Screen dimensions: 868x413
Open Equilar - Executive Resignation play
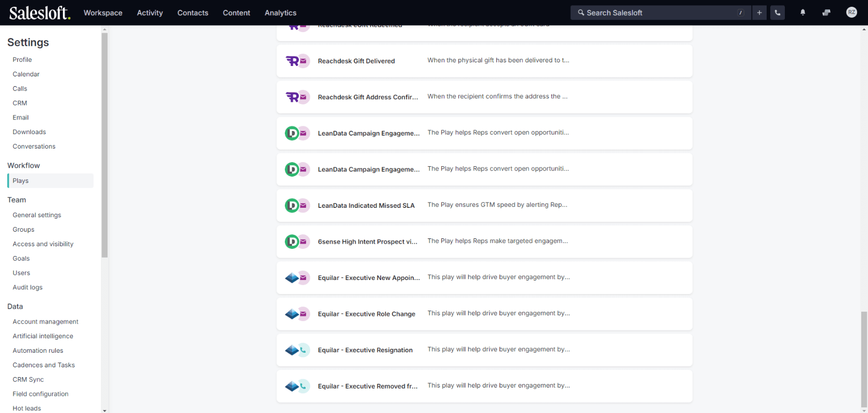click(484, 350)
